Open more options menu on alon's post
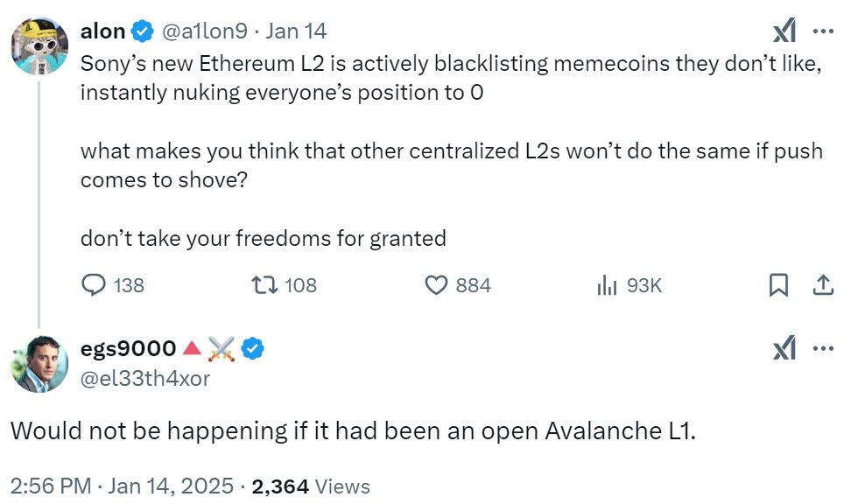This screenshot has height=504, width=851. (x=821, y=29)
